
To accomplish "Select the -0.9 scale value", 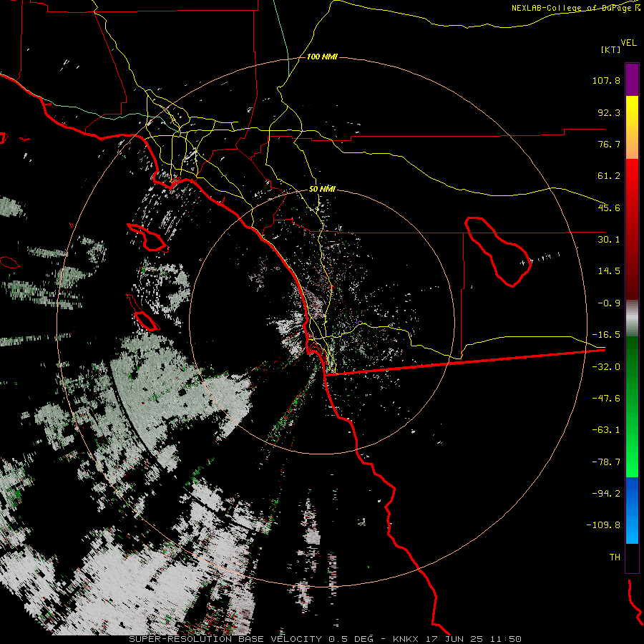I will point(609,303).
